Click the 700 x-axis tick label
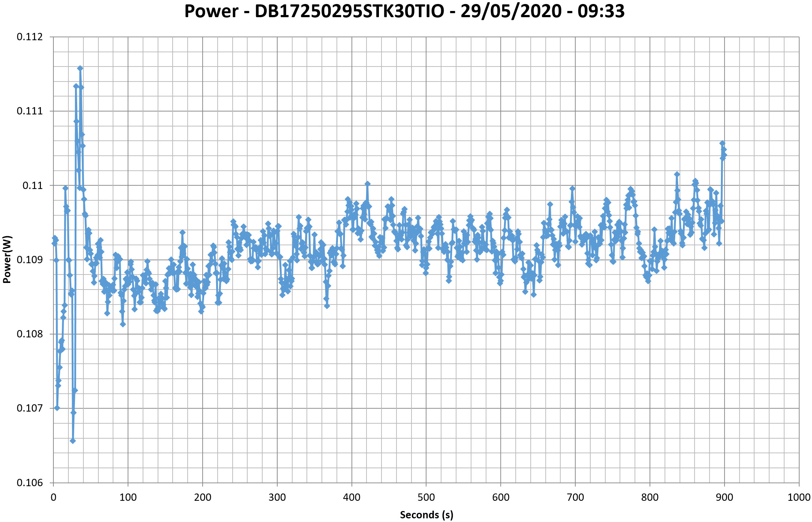The image size is (812, 522). 575,498
